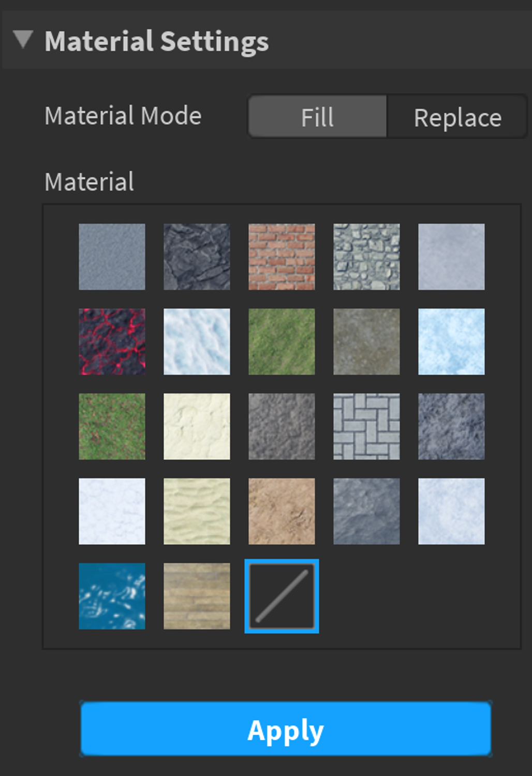Image resolution: width=532 pixels, height=776 pixels.
Task: Collapse the Material Settings section
Action: click(23, 39)
